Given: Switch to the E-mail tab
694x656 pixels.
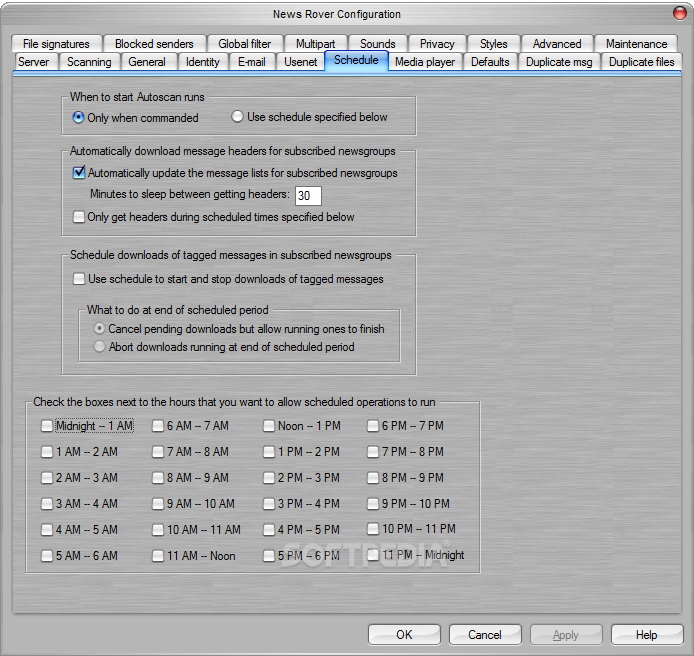Looking at the screenshot, I should click(x=251, y=62).
